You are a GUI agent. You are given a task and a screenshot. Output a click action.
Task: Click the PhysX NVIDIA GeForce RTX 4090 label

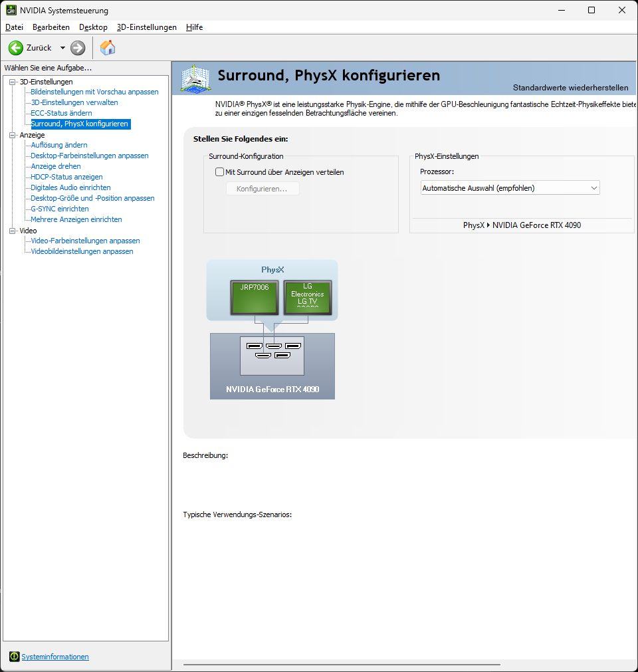coord(522,225)
